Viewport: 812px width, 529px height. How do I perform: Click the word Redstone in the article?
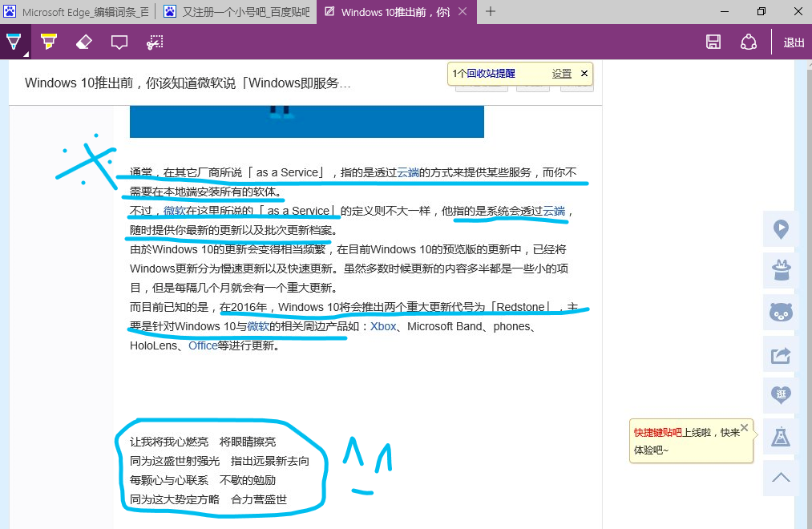coord(520,307)
